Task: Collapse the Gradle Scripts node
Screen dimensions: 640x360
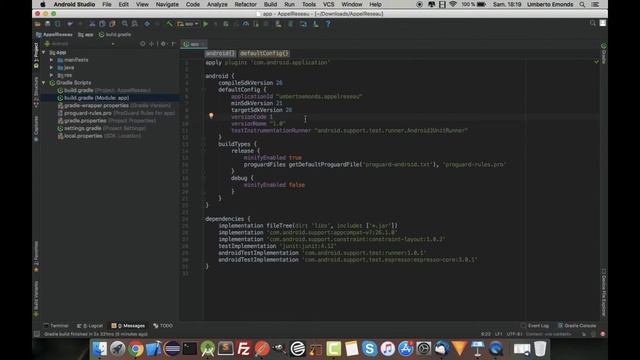Action: click(44, 83)
